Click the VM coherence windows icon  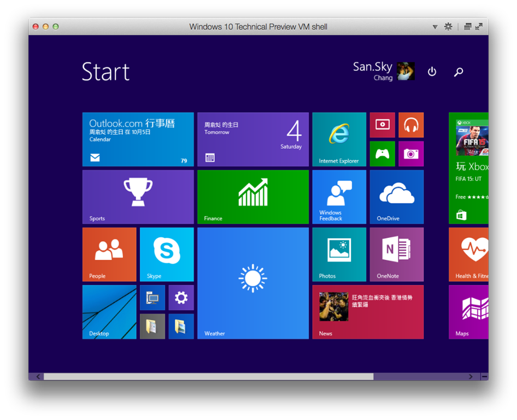(468, 26)
